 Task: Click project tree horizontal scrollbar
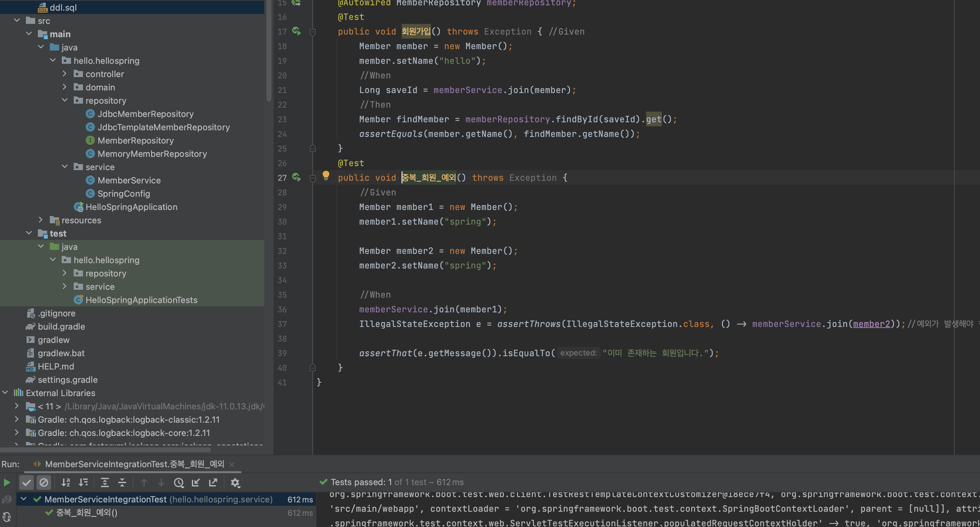click(106, 450)
